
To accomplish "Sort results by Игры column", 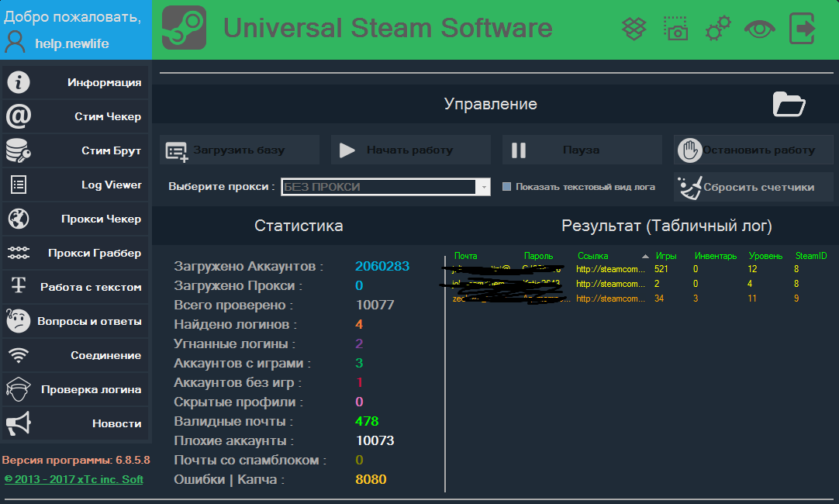I will click(666, 256).
